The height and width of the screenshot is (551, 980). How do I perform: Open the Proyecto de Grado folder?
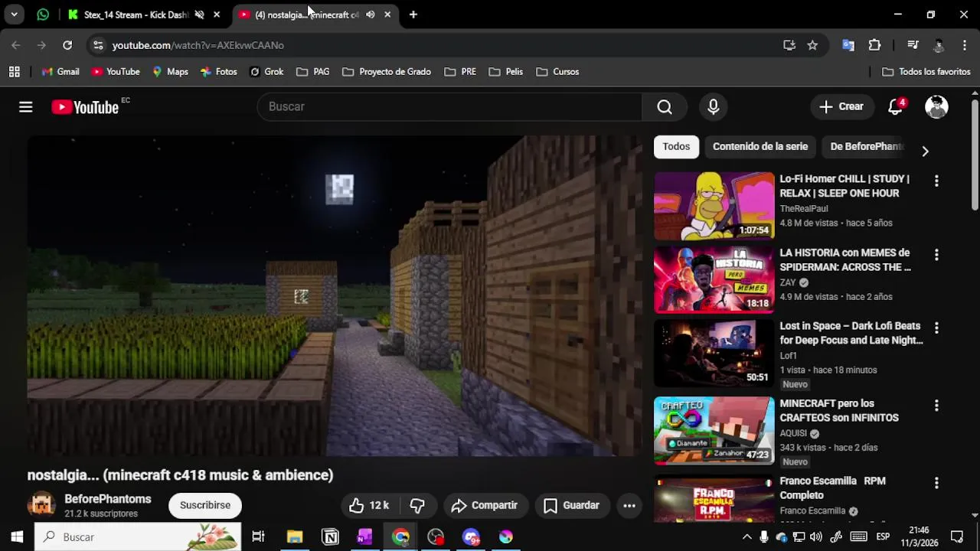click(387, 72)
